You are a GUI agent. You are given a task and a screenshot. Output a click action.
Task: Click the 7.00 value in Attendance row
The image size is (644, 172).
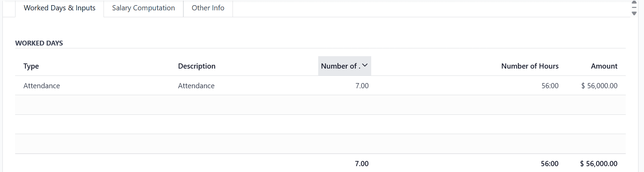pyautogui.click(x=362, y=86)
